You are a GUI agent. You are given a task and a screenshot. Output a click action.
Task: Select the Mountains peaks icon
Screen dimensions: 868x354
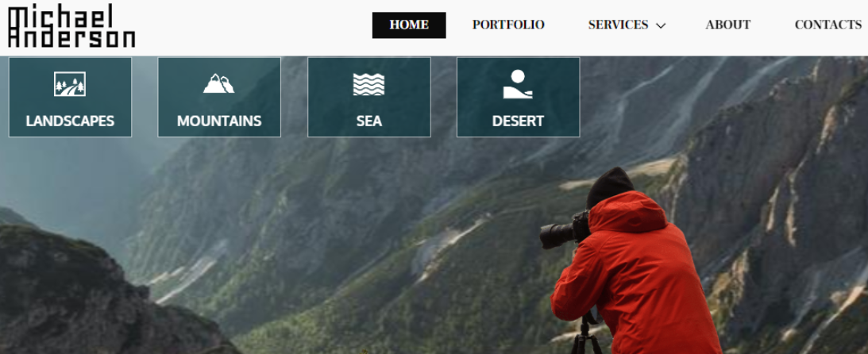[x=218, y=83]
